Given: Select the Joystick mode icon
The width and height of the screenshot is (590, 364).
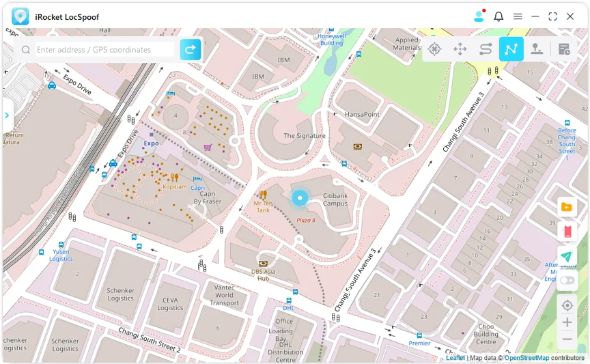Looking at the screenshot, I should (x=537, y=49).
